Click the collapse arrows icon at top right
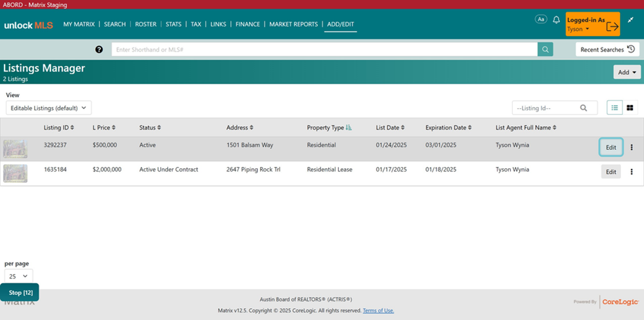644x320 pixels. point(631,19)
